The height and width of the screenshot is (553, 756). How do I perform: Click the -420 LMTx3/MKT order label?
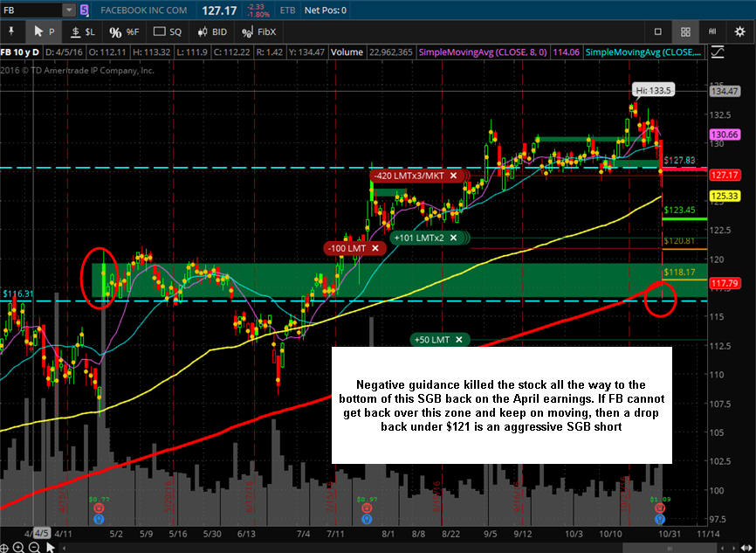[409, 176]
